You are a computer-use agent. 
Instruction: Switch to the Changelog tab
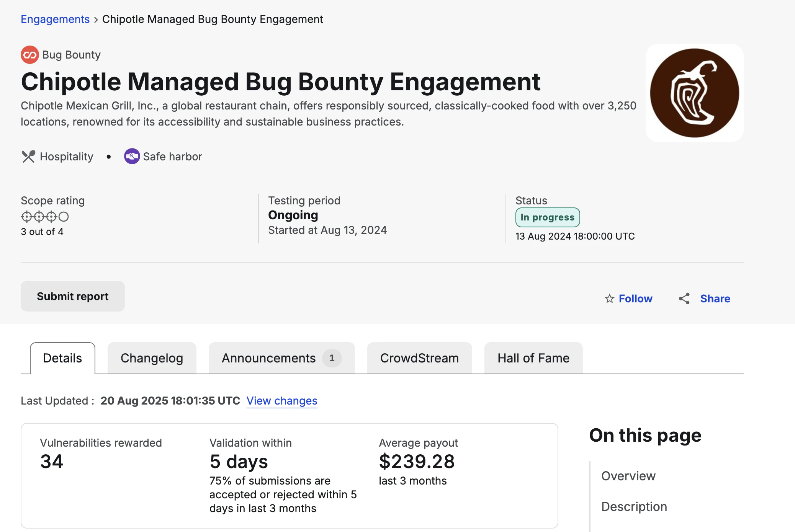[152, 358]
